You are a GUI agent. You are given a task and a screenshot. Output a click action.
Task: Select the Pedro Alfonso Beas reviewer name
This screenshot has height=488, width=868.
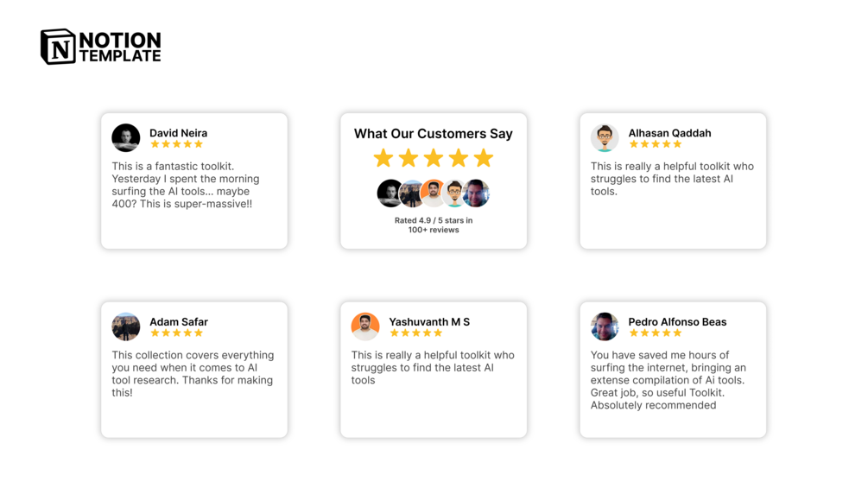coord(677,322)
